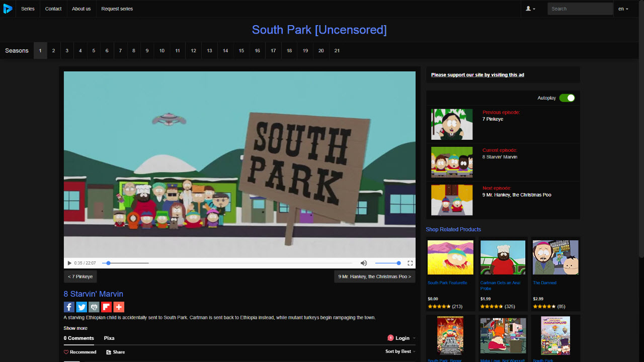Open the user account dropdown icon

[x=530, y=9]
